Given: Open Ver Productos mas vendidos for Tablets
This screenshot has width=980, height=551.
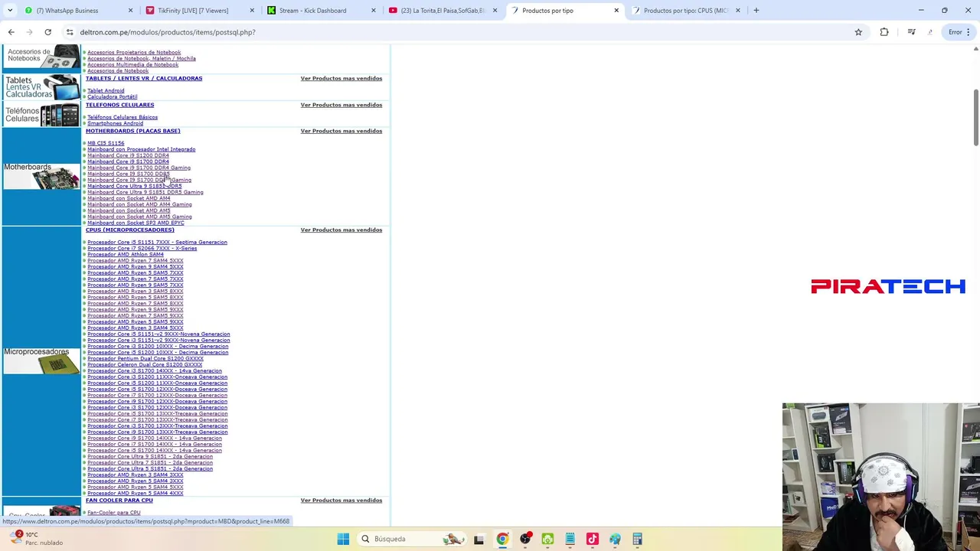Looking at the screenshot, I should [341, 78].
